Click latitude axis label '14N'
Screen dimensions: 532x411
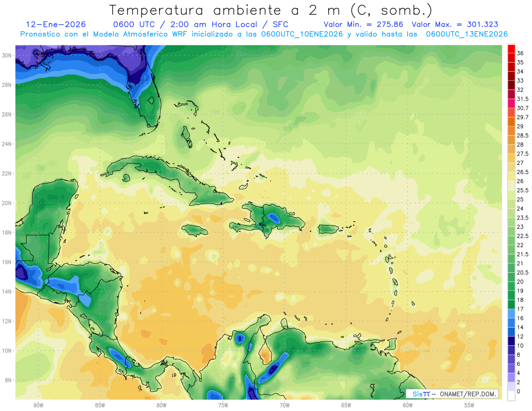coord(7,291)
